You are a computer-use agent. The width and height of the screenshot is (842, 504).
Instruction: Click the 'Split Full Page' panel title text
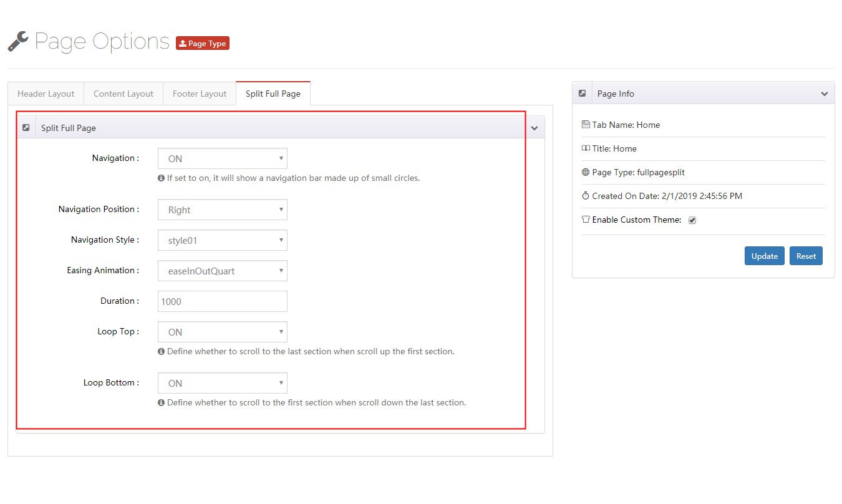click(x=69, y=128)
